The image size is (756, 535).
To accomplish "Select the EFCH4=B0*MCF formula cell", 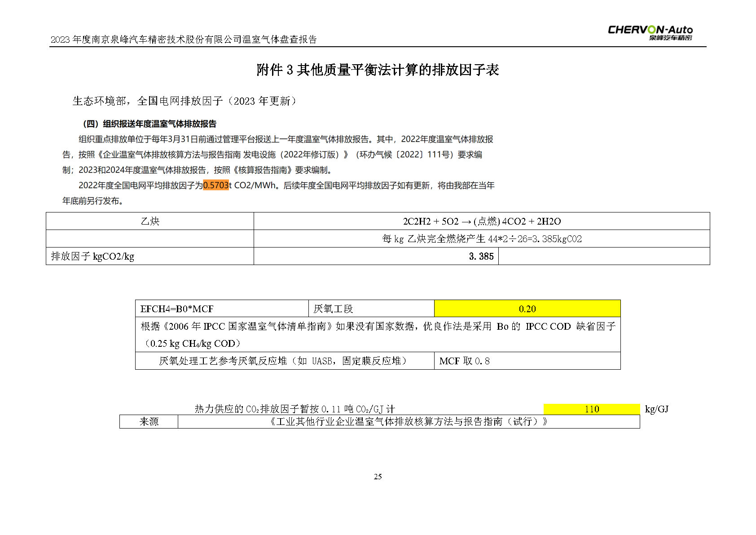I will 222,309.
